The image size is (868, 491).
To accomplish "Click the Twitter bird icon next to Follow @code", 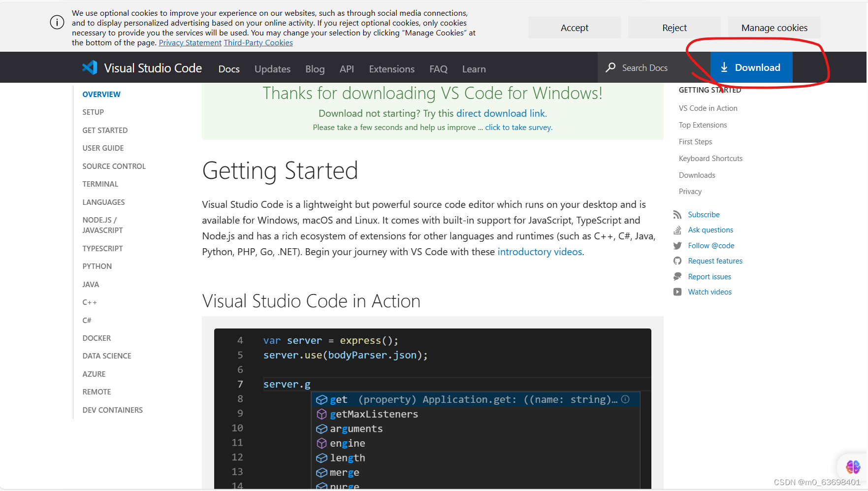I will point(678,245).
